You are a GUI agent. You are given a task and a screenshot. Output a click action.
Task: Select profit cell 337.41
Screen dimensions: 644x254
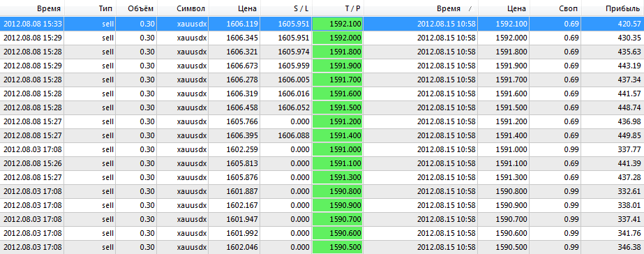coord(613,220)
